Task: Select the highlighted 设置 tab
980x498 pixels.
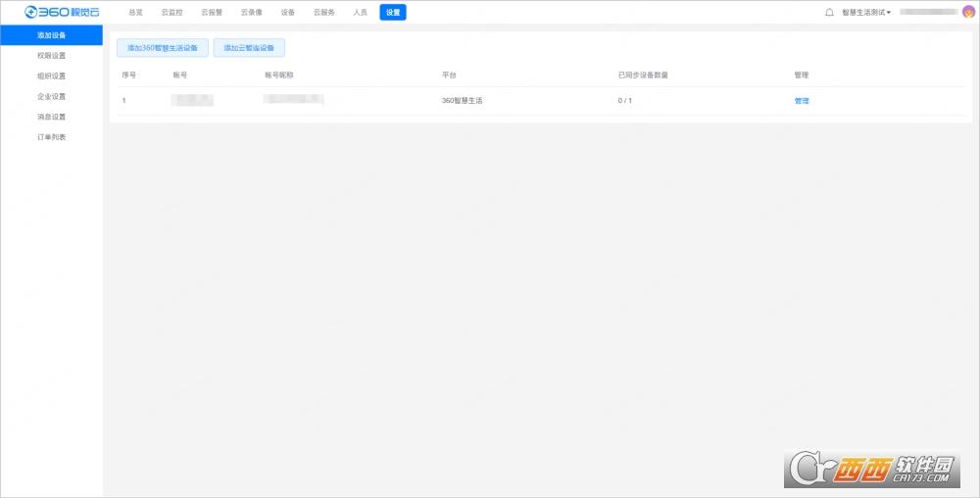Action: 393,12
